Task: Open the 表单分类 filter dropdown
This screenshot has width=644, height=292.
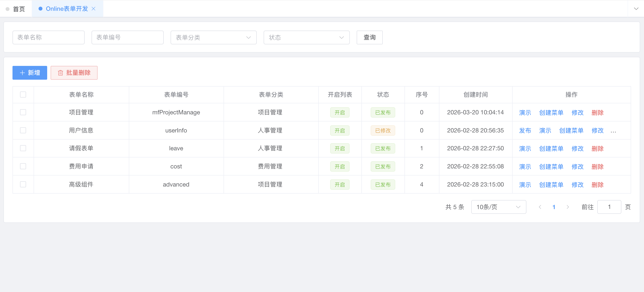Action: click(213, 37)
